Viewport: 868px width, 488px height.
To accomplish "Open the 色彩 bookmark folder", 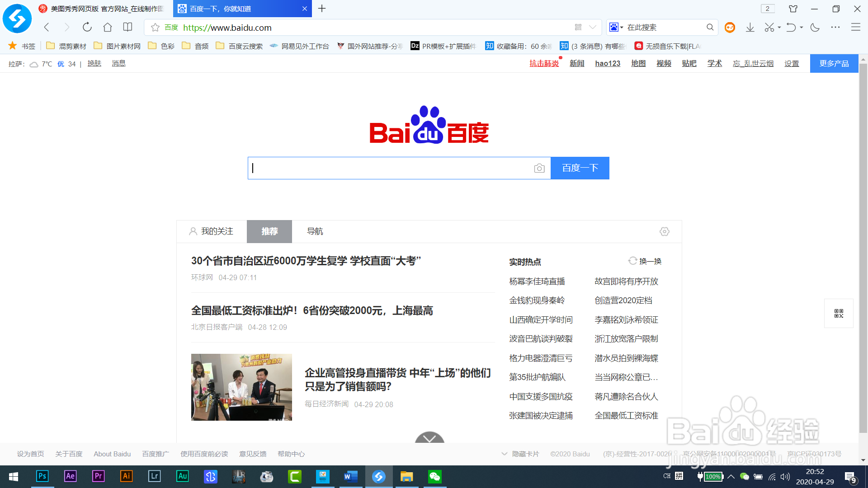I will 161,46.
